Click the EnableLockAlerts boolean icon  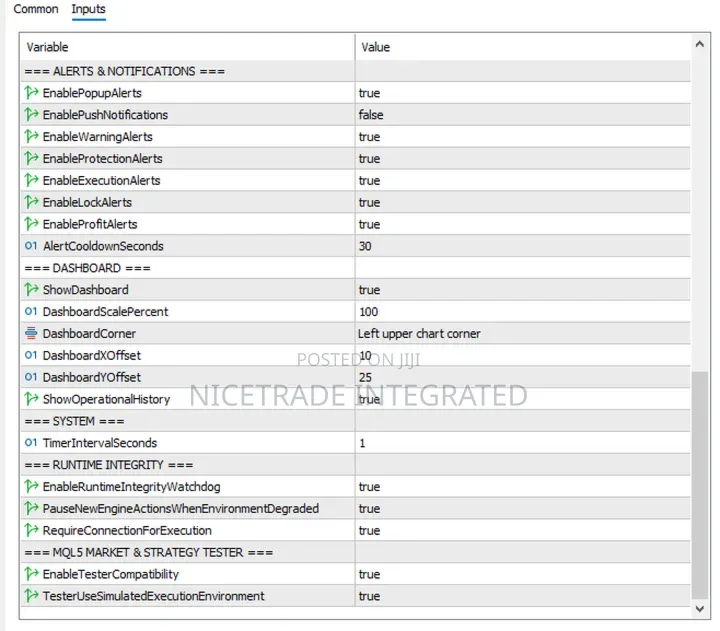[31, 202]
